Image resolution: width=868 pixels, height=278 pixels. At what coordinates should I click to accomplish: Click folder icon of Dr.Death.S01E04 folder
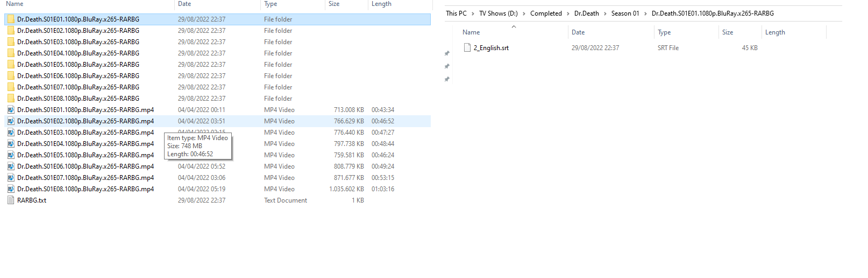[11, 53]
